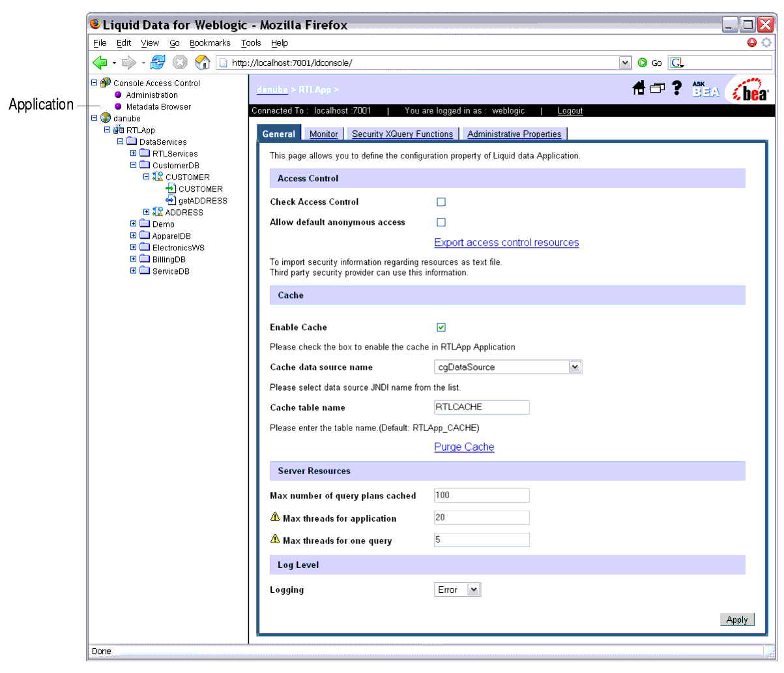Image resolution: width=784 pixels, height=673 pixels.
Task: Expand the ApparelDB folder
Action: pyautogui.click(x=133, y=235)
